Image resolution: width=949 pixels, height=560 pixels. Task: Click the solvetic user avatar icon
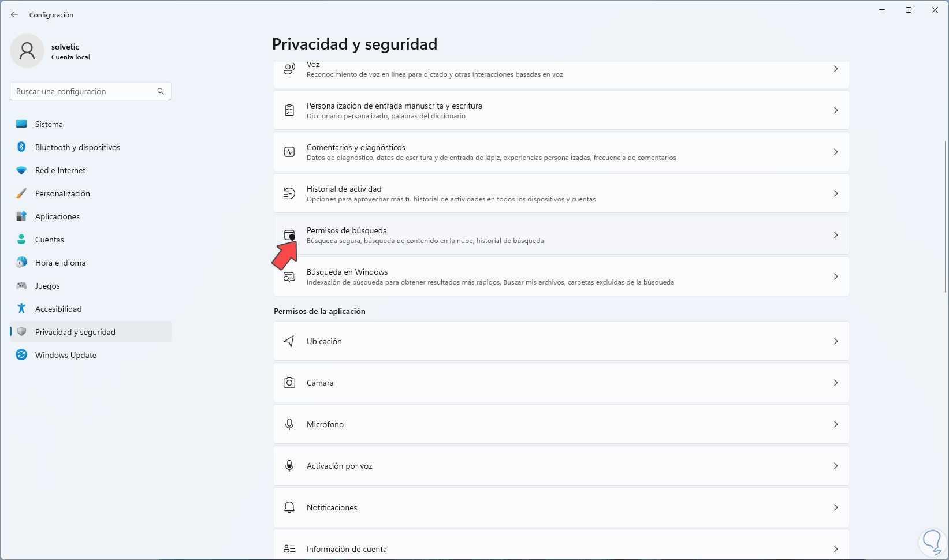(x=27, y=51)
